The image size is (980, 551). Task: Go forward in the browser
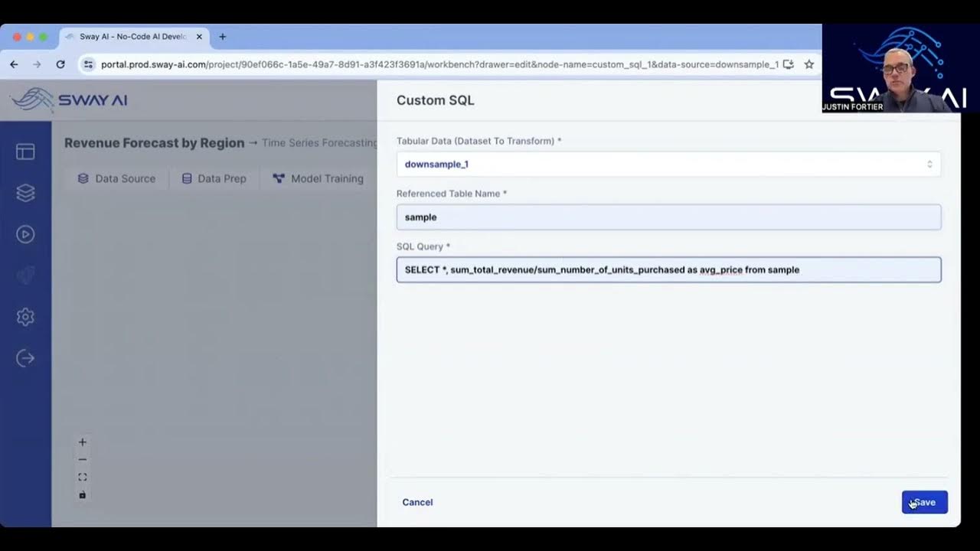[x=37, y=64]
